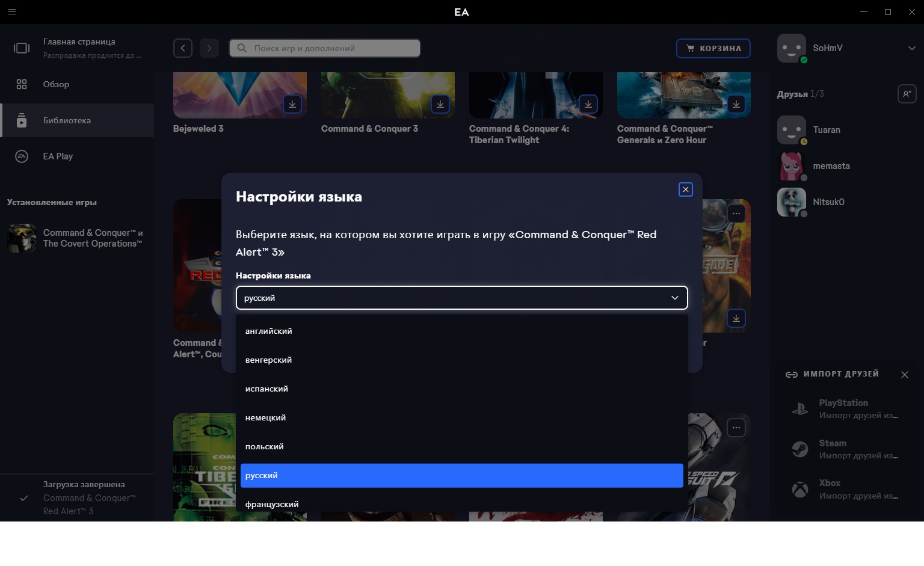This screenshot has height=566, width=924.
Task: Click Command & Conquer 4: Tiberian Twilight title
Action: click(x=519, y=134)
